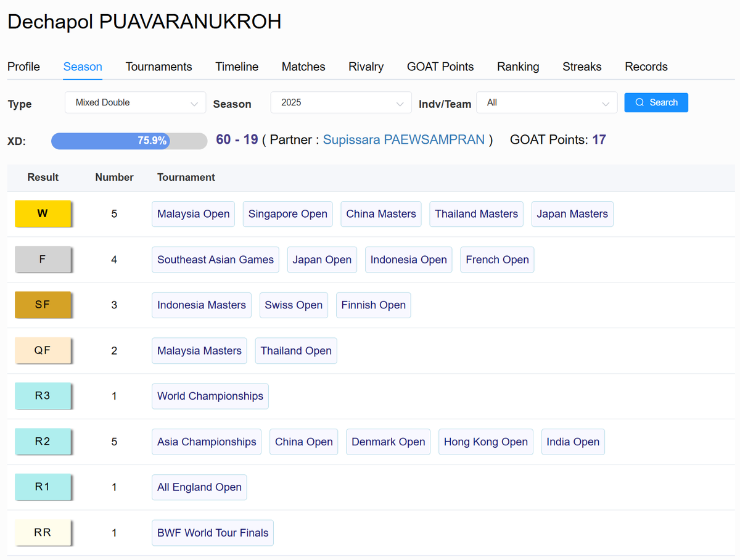Open the Singapore Open tournament

[288, 214]
